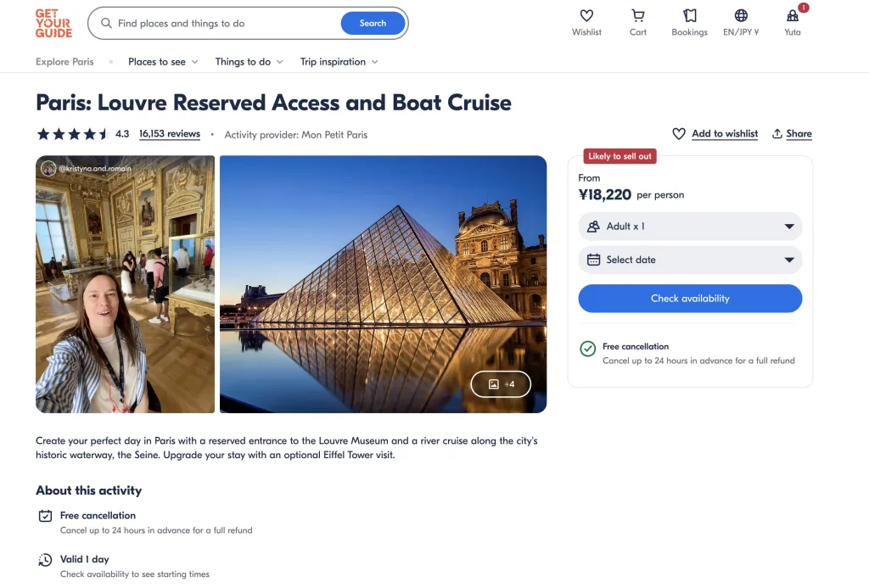The height and width of the screenshot is (588, 869).
Task: Click the blue Search button
Action: pos(373,24)
